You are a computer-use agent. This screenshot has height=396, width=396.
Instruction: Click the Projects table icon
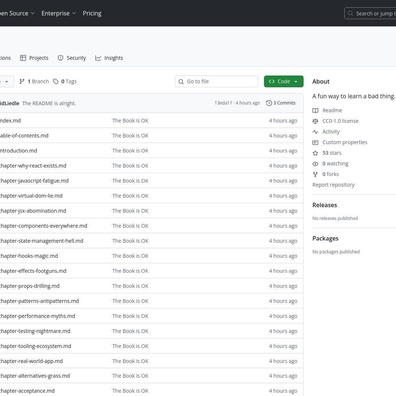(23, 58)
